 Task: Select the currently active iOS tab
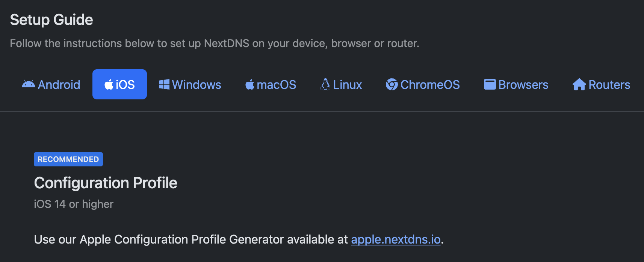point(119,84)
